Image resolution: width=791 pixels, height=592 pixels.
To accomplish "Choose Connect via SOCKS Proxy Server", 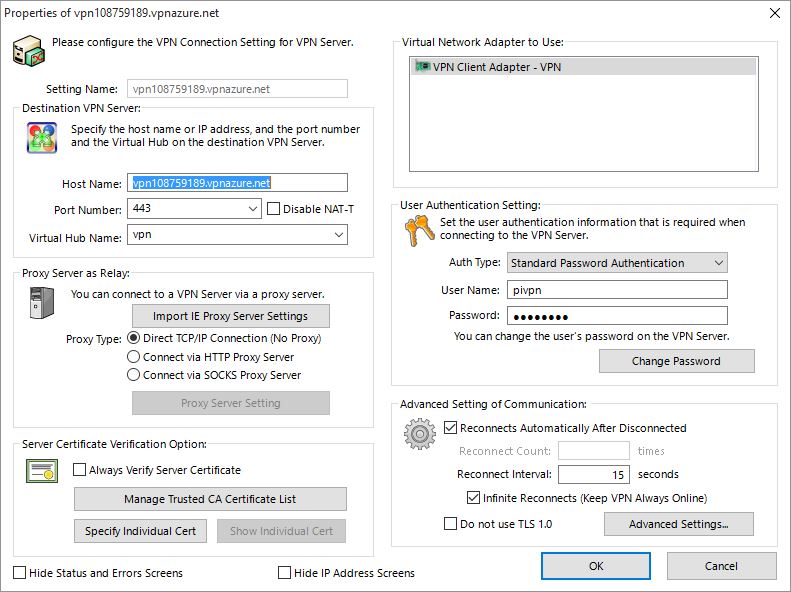I will pyautogui.click(x=134, y=375).
